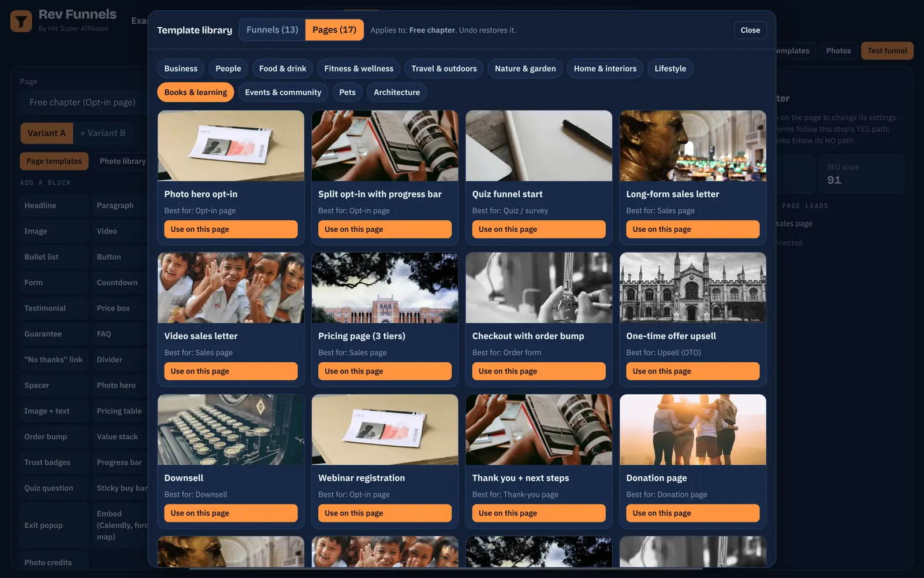This screenshot has height=578, width=924.
Task: Add Variant B in the background editor
Action: (x=103, y=133)
